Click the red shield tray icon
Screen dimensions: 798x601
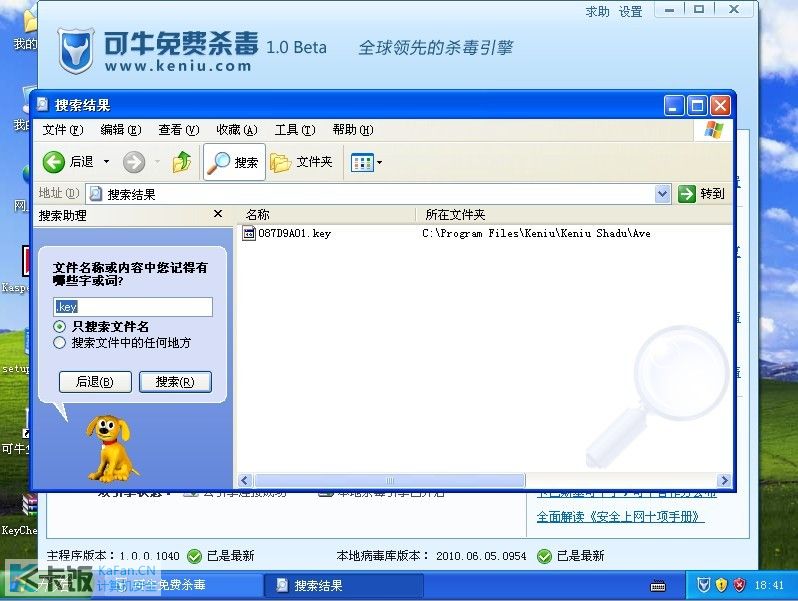click(x=739, y=585)
